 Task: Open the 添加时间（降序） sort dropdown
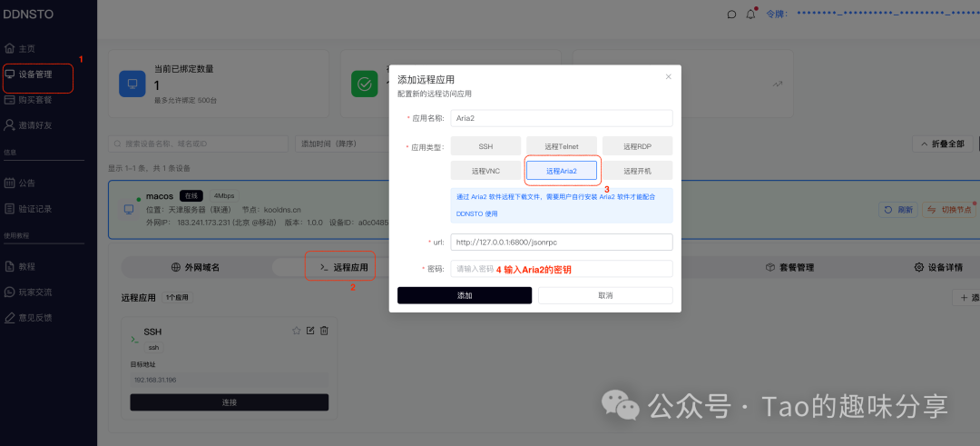tap(342, 144)
